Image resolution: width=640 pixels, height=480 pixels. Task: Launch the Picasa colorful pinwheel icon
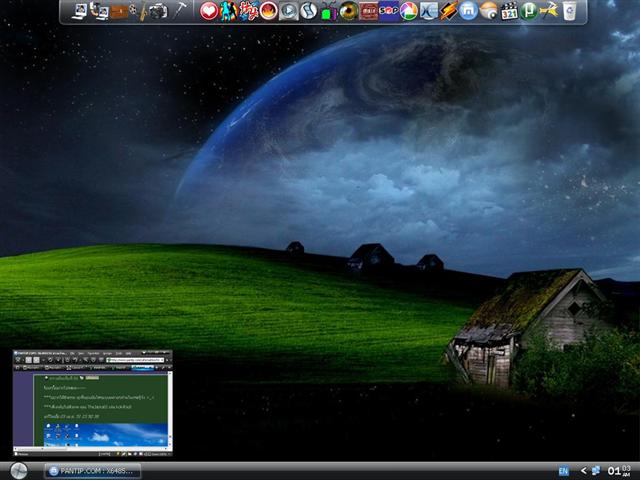tap(409, 11)
